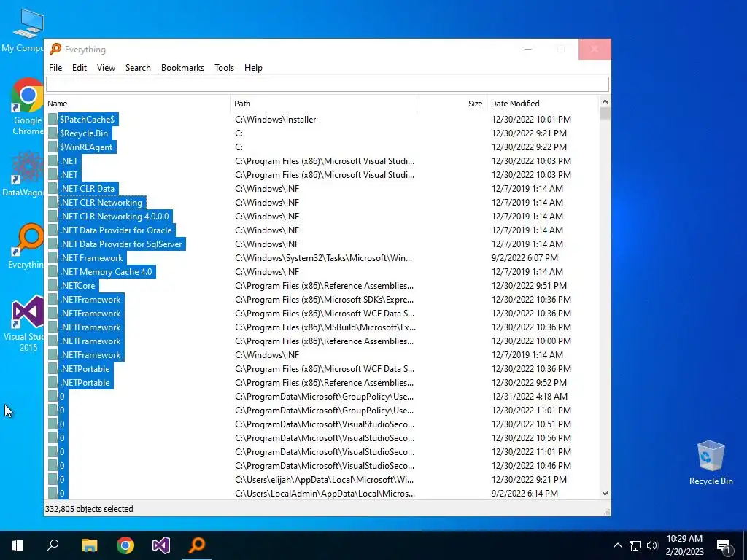Open the Help menu

coord(253,68)
